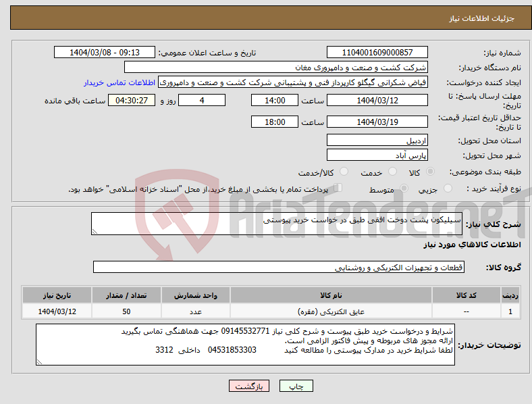Screen dimensions: 532x404
Task: Click the city field پارس آباد
Action: (x=377, y=155)
